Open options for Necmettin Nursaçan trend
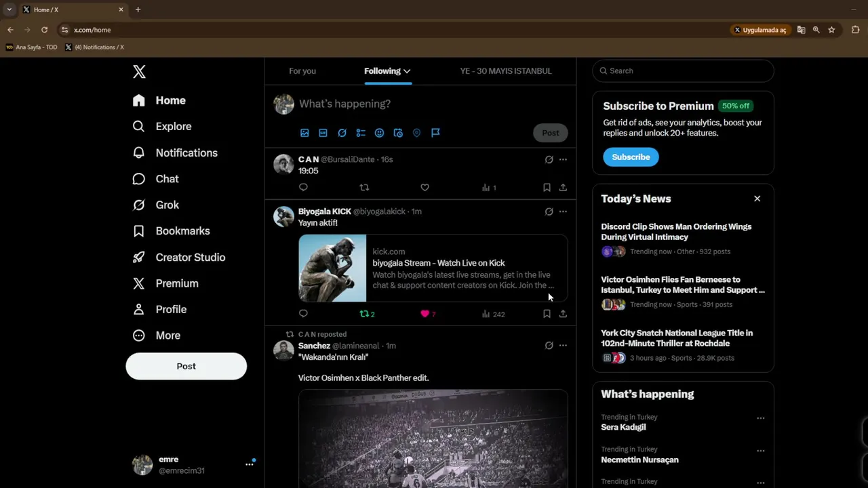This screenshot has width=868, height=488. click(x=760, y=451)
